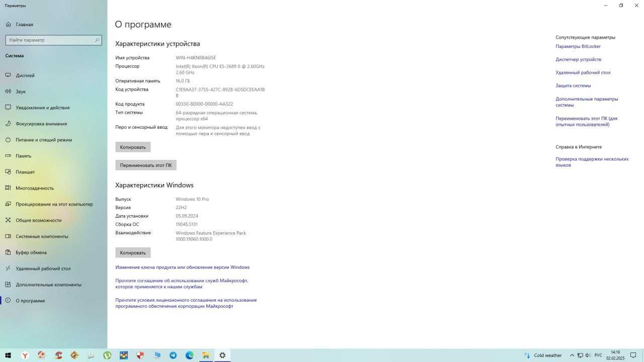The height and width of the screenshot is (362, 644).
Task: Open the Microsoft software license terms link
Action: [x=186, y=303]
